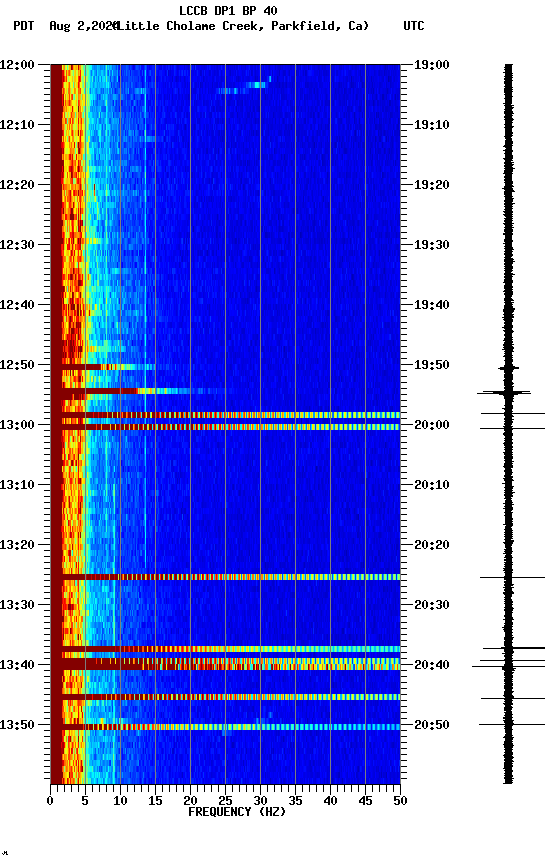Viewport: 552px width, 864px height.
Task: Click the largest seismogram spike near 20:40 UTC
Action: [x=508, y=667]
